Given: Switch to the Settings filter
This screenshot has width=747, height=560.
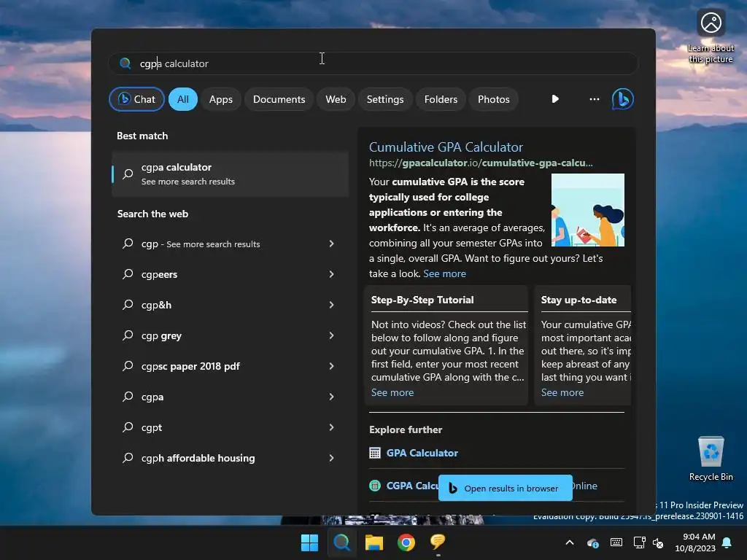Looking at the screenshot, I should [385, 99].
